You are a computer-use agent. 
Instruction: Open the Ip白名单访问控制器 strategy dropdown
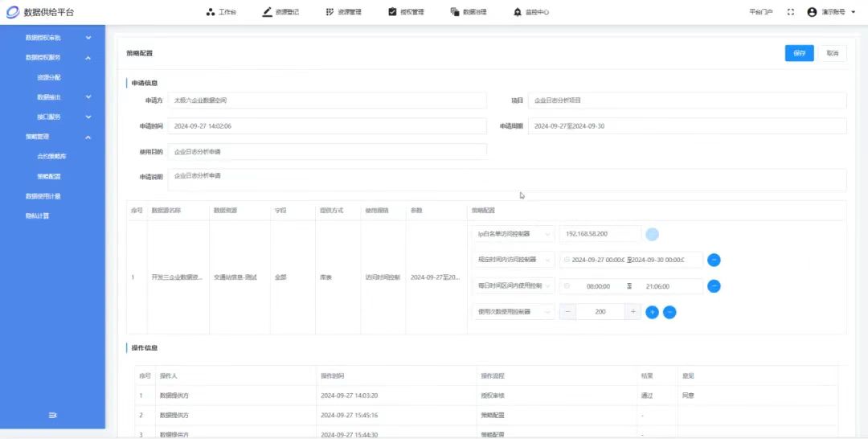[514, 234]
